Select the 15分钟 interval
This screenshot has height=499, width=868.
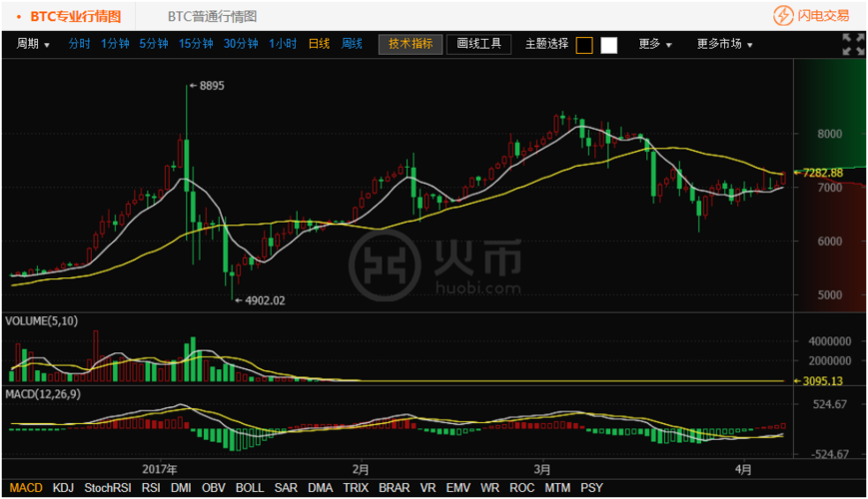(x=196, y=44)
